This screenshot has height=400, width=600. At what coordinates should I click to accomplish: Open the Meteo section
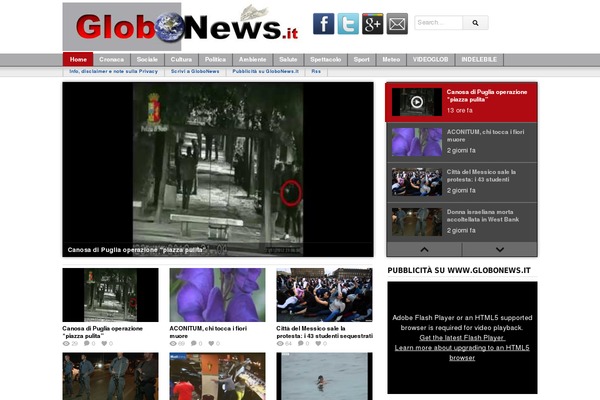click(391, 60)
